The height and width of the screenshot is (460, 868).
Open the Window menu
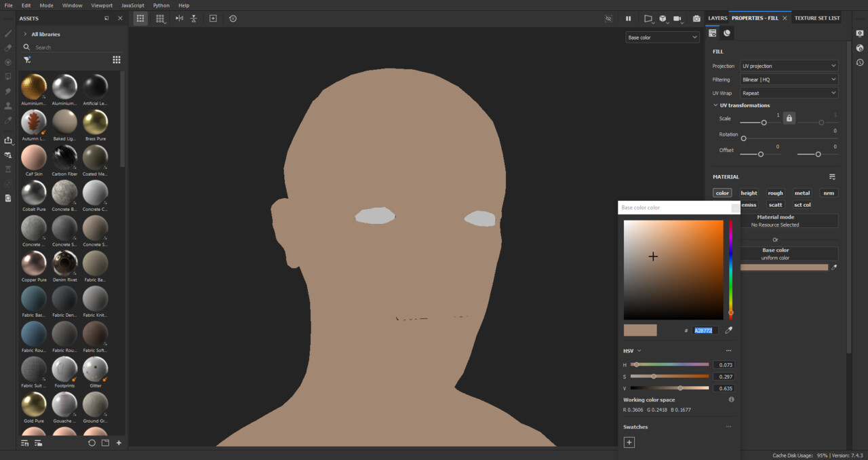[72, 5]
